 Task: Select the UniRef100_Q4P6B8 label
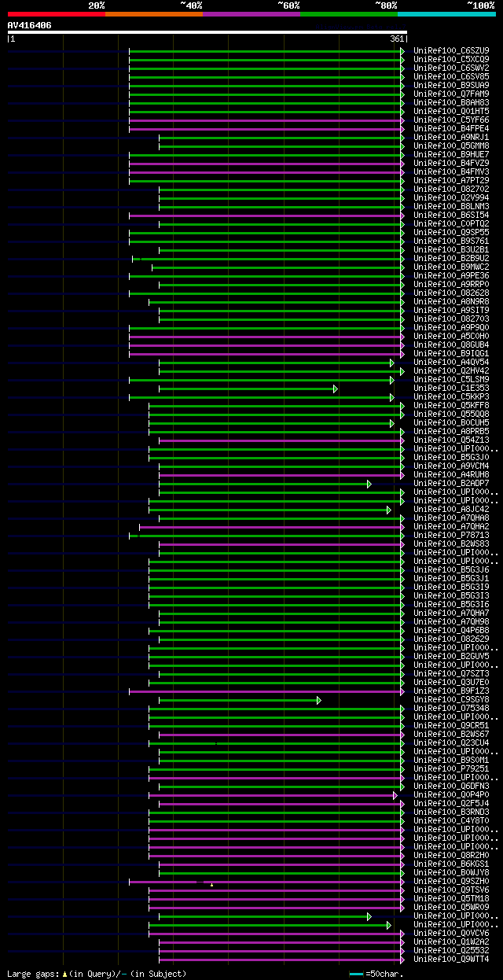(x=451, y=631)
